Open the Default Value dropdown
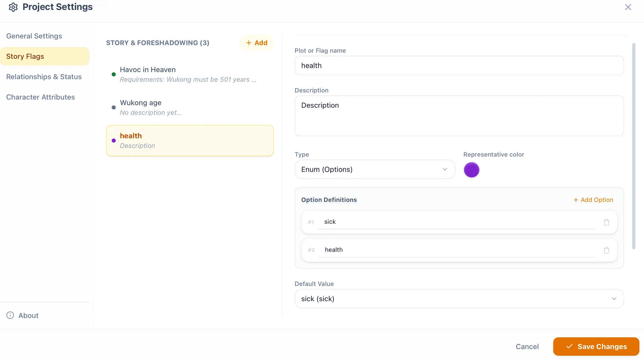Screen dimensions: 644x360 [459, 299]
